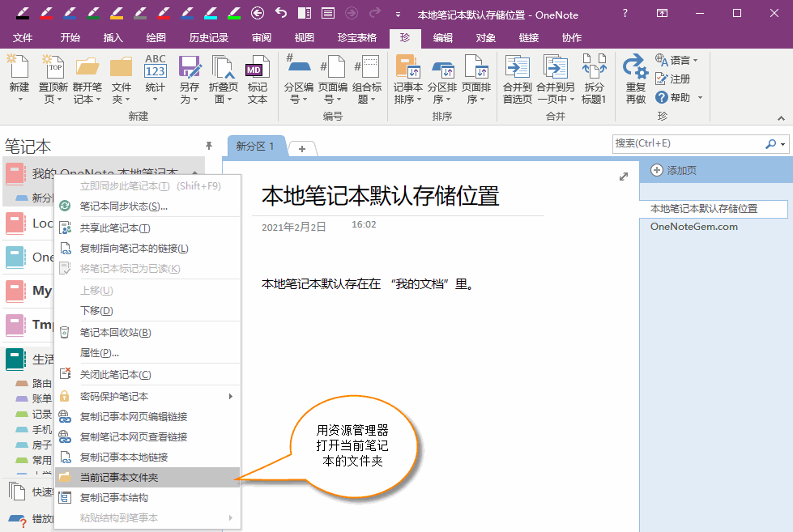The height and width of the screenshot is (532, 793).
Task: Click the 添加页 button
Action: click(x=674, y=170)
